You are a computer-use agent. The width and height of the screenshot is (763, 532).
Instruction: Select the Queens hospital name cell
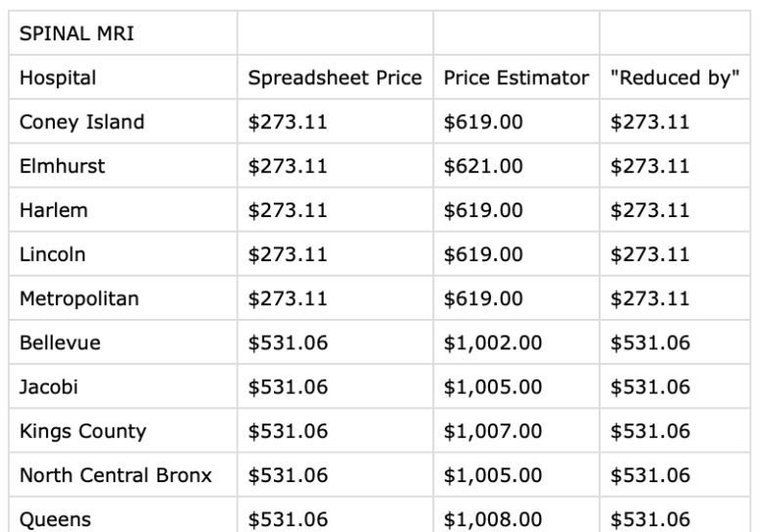click(x=123, y=514)
